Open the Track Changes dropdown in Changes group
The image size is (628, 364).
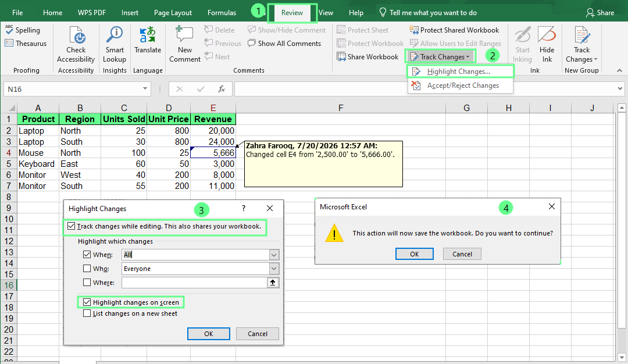pos(440,56)
